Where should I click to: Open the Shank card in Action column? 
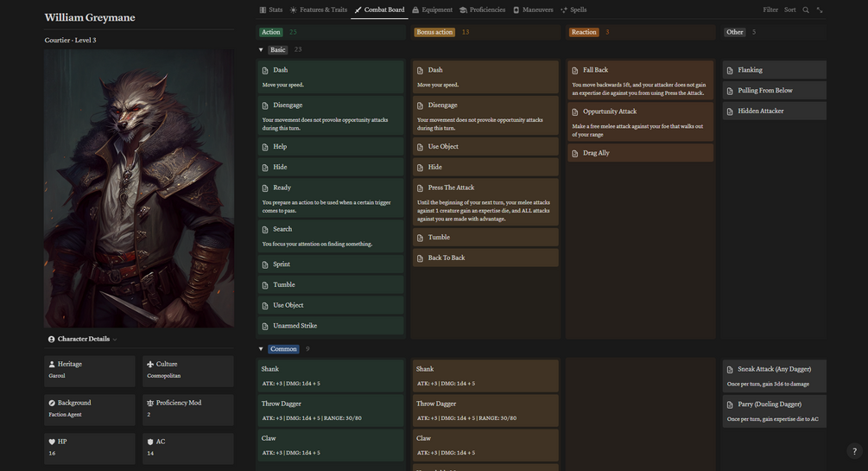coord(331,376)
